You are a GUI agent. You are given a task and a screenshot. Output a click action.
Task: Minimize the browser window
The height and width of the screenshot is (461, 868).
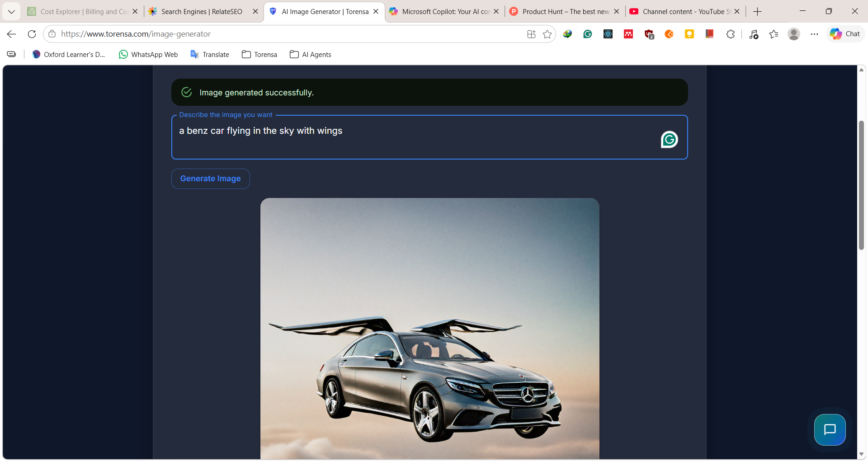[x=803, y=11]
